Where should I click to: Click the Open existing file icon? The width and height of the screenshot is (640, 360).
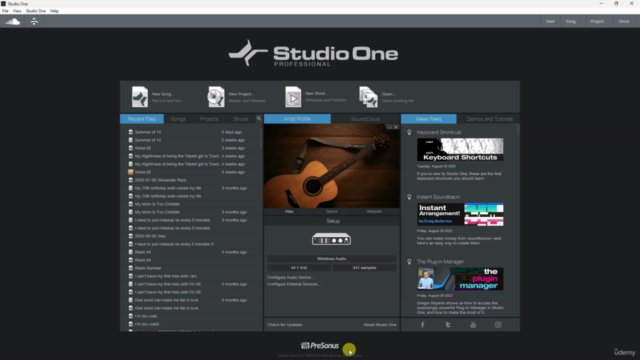point(368,97)
